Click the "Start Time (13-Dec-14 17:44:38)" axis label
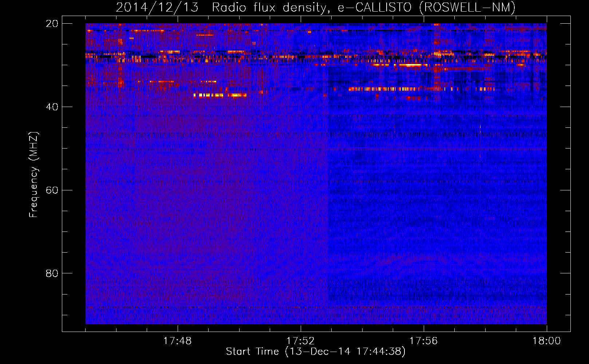 [x=316, y=352]
